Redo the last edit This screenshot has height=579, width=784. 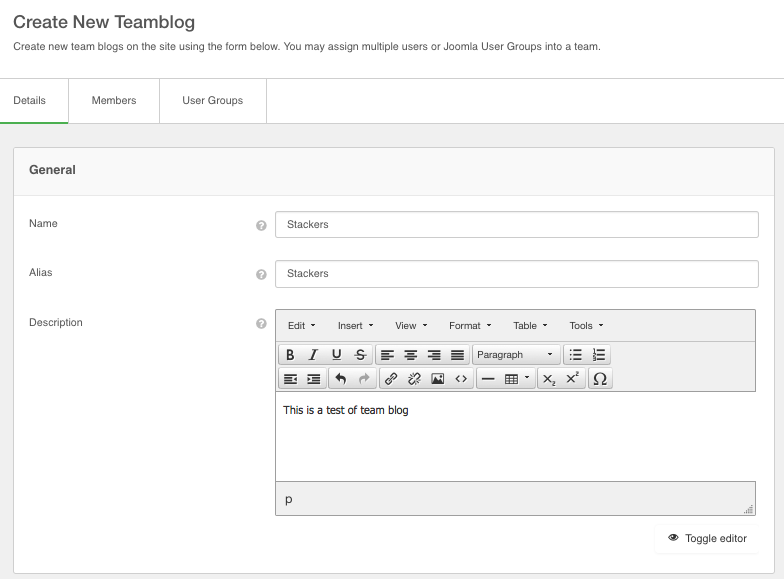(x=364, y=378)
